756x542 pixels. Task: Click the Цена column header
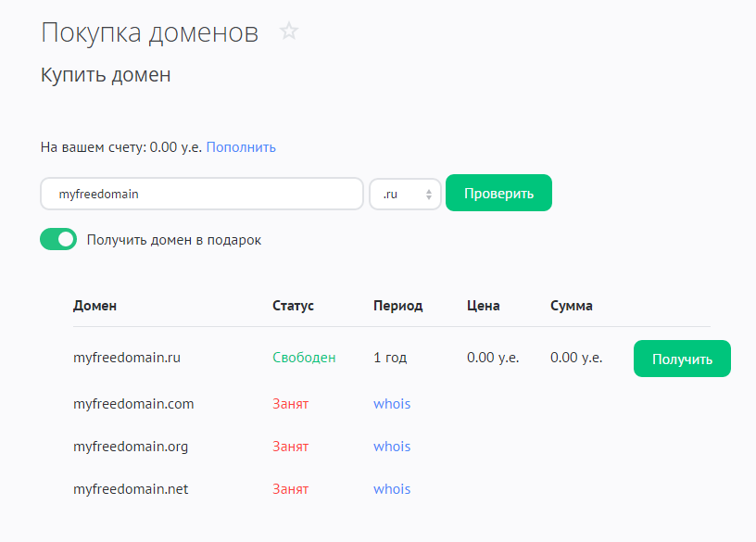(483, 306)
